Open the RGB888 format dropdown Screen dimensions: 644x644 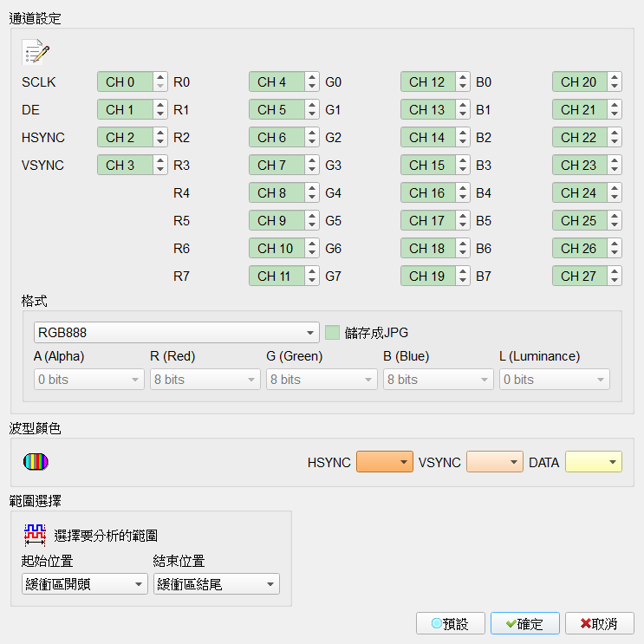[176, 332]
